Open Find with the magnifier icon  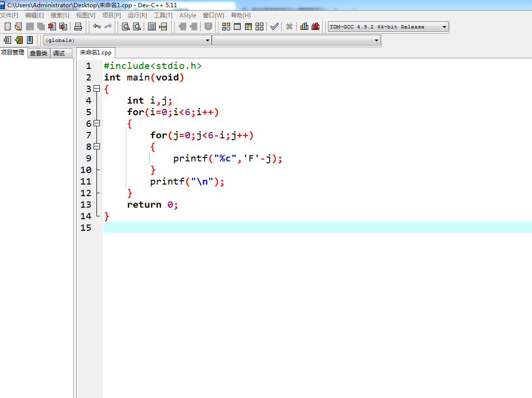(126, 27)
